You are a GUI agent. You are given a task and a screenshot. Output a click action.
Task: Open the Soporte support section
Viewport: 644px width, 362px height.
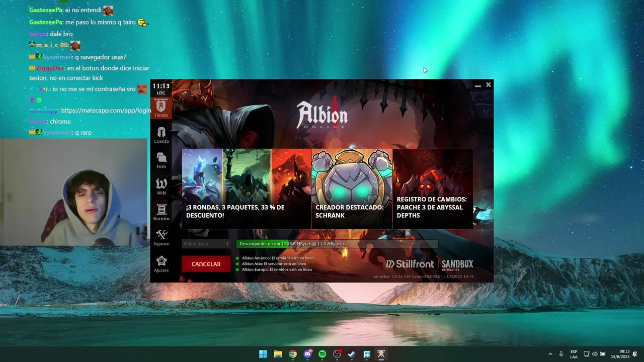(161, 238)
